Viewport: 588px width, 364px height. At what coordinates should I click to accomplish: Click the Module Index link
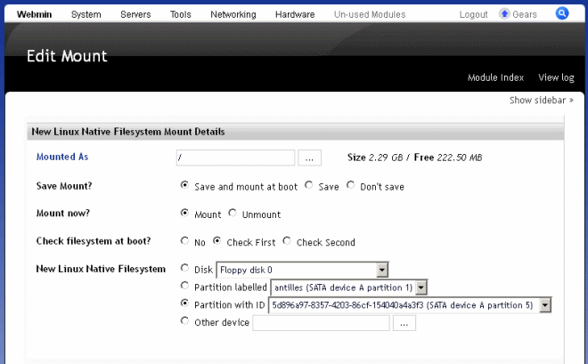pos(495,77)
